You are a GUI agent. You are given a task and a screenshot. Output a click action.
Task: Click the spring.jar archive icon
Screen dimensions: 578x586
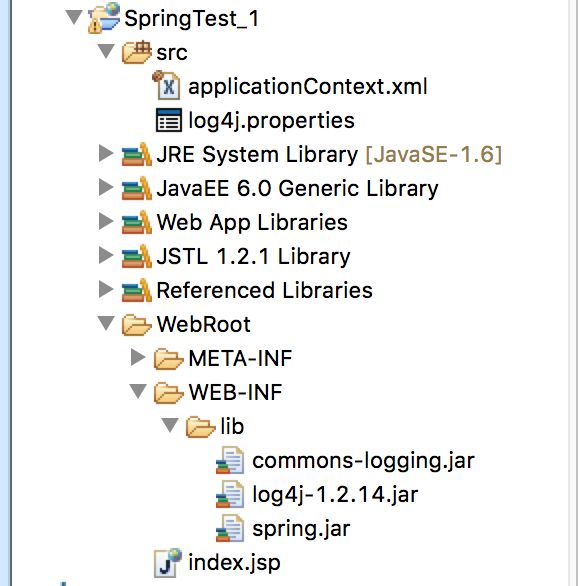click(x=230, y=528)
